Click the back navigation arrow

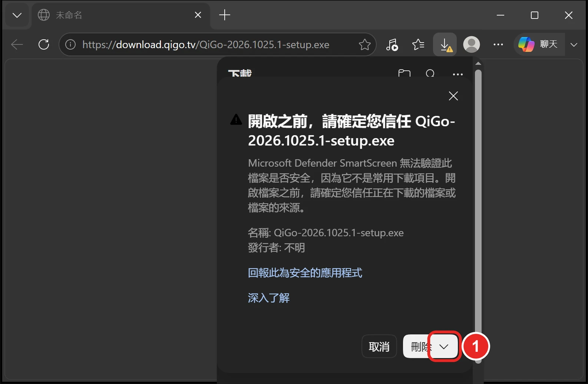coord(17,45)
